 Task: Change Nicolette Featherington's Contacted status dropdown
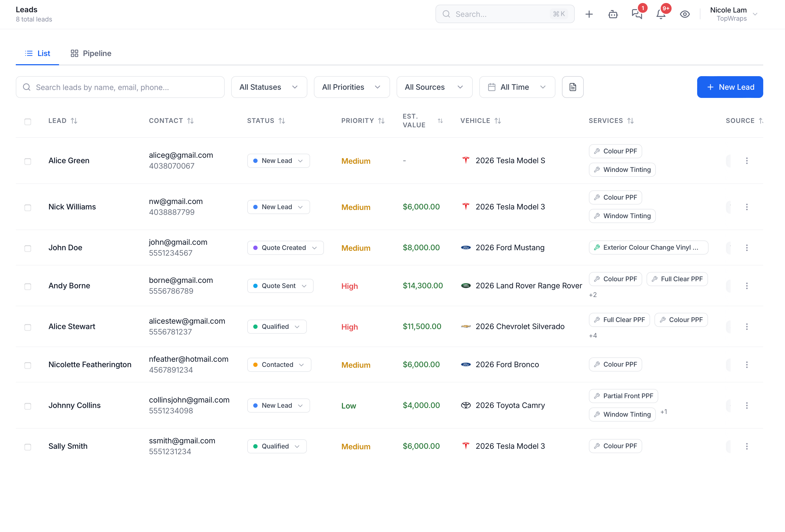[x=279, y=365]
